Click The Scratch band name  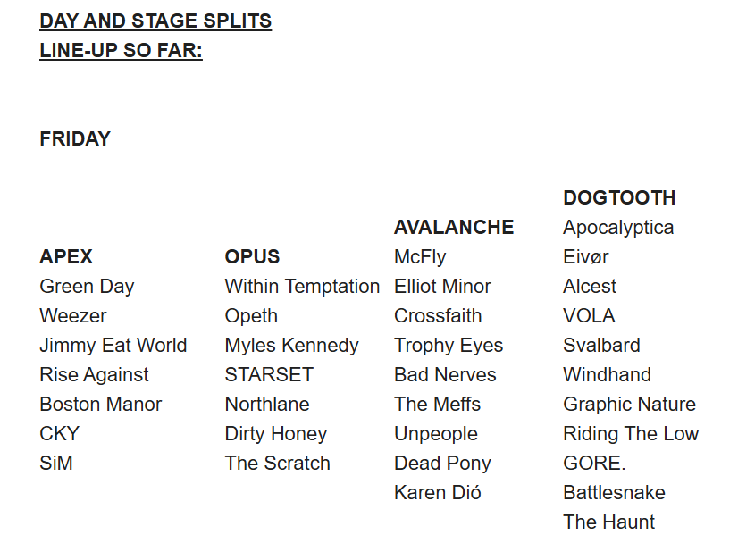[277, 463]
